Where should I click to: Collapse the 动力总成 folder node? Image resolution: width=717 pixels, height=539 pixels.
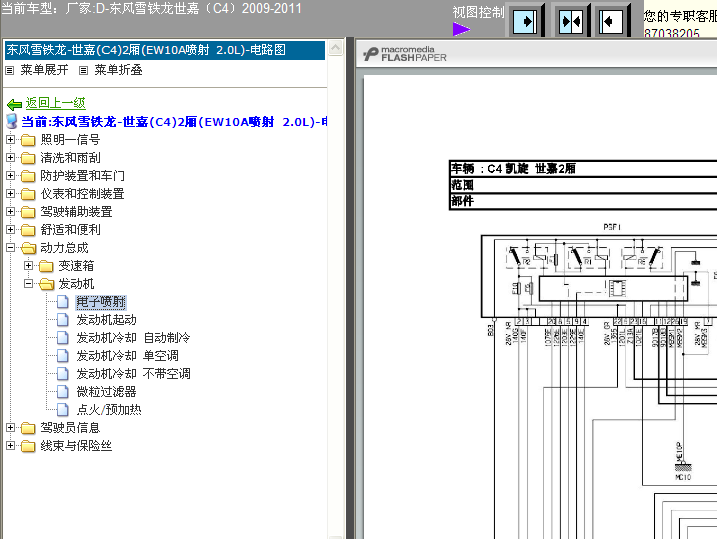click(11, 247)
